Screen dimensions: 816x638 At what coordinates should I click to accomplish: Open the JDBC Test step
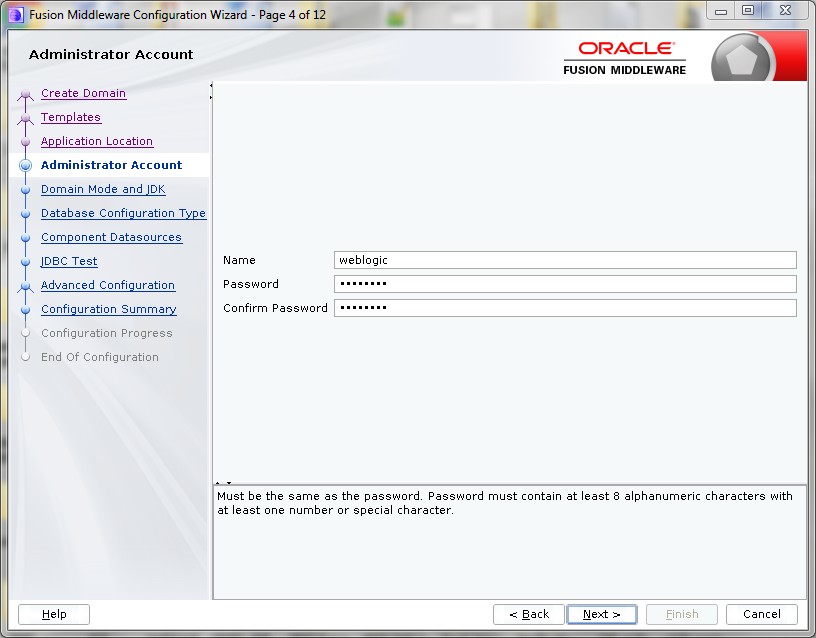click(x=69, y=261)
